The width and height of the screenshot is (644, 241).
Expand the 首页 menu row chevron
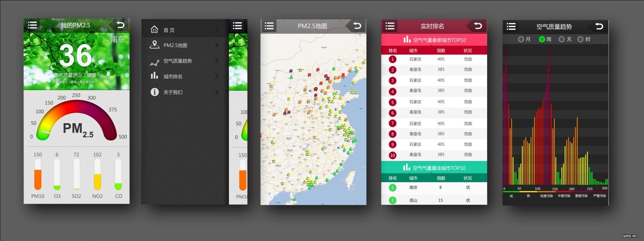[x=216, y=30]
